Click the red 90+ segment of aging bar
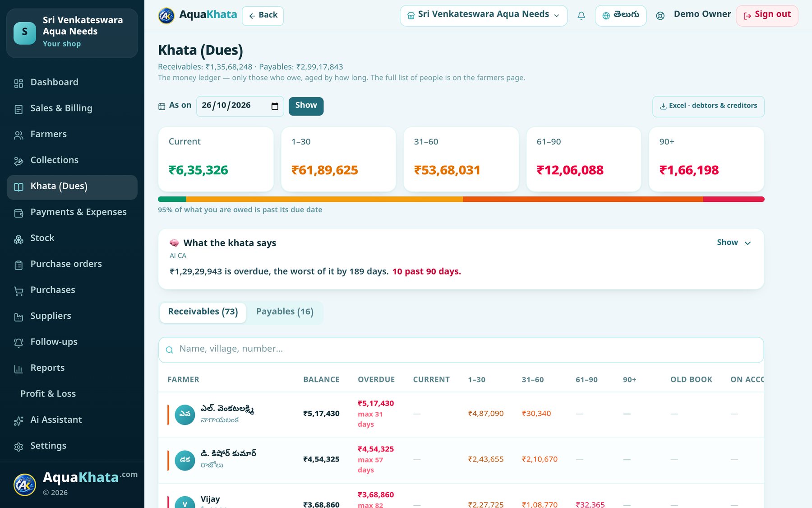The width and height of the screenshot is (812, 508). coord(734,199)
